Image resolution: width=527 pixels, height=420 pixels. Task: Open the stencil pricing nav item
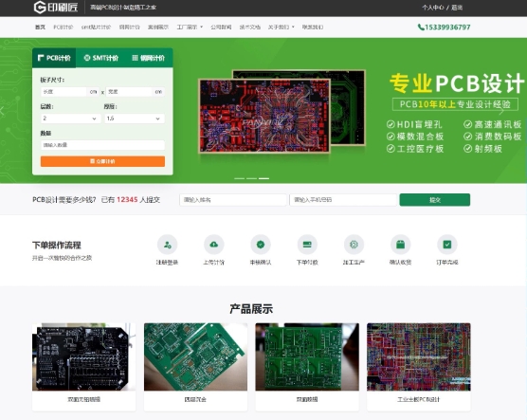[130, 27]
